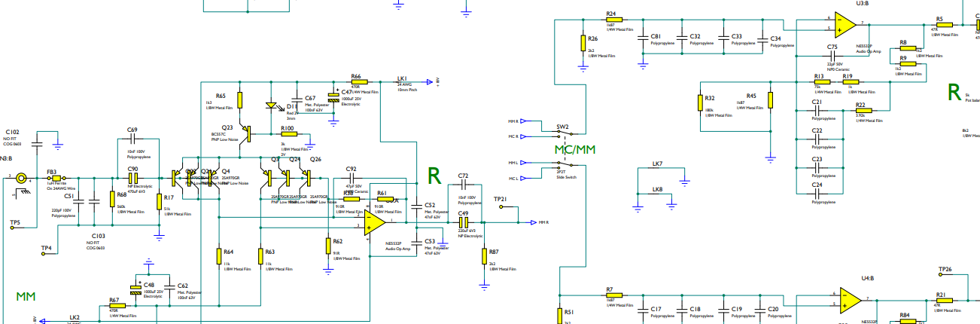Select the C62 capacitor label

[x=182, y=286]
